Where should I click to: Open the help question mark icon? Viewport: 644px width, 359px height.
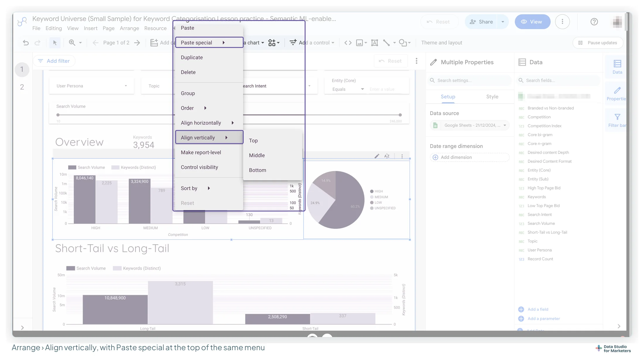[x=594, y=22]
